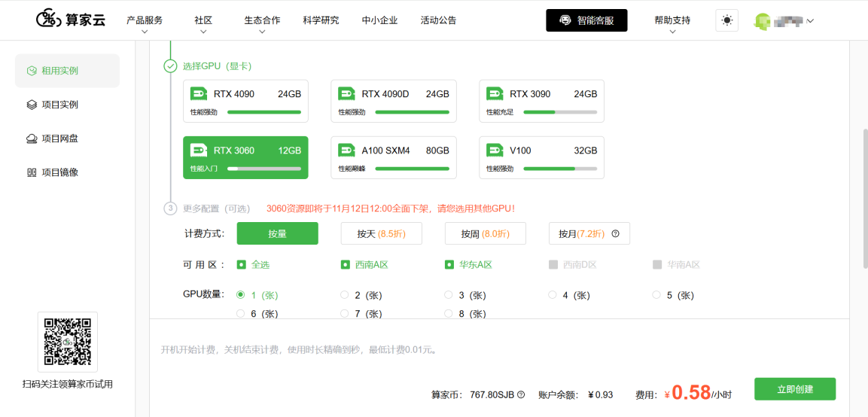Click the 选择GPU step checkmark icon
Image resolution: width=868 pixels, height=417 pixels.
tap(170, 66)
